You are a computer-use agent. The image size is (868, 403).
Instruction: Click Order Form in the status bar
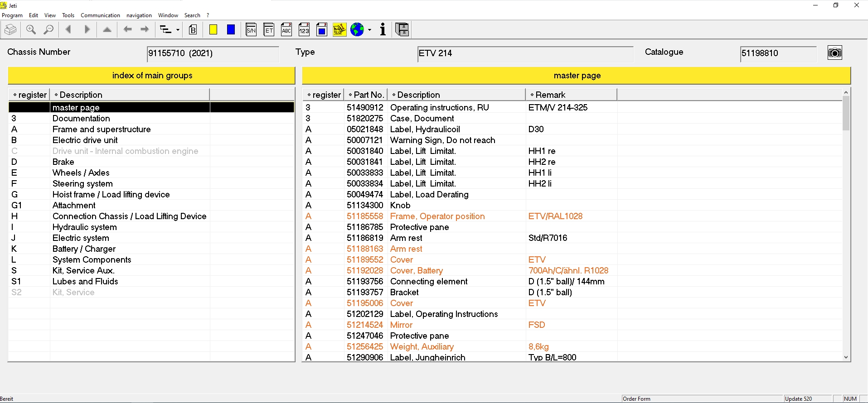click(636, 399)
